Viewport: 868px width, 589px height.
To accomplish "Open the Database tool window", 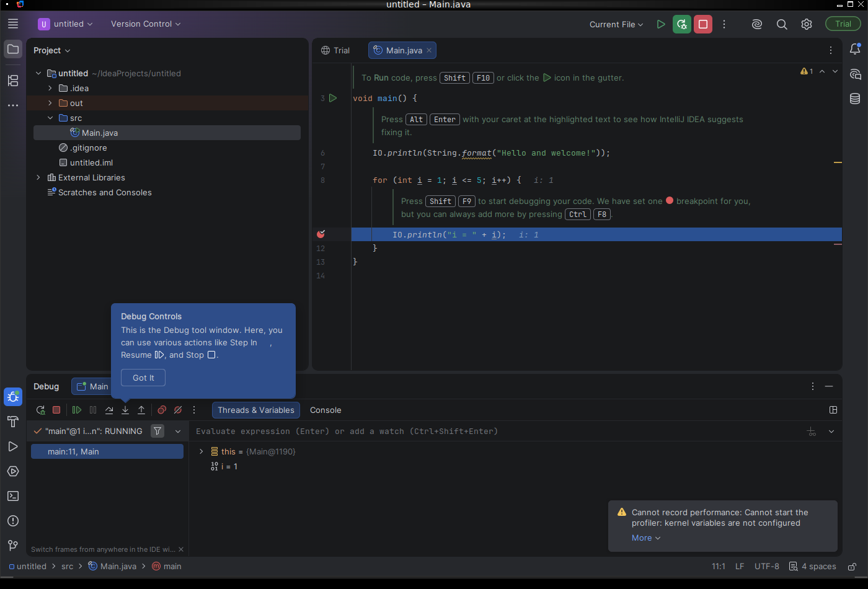I will point(855,99).
